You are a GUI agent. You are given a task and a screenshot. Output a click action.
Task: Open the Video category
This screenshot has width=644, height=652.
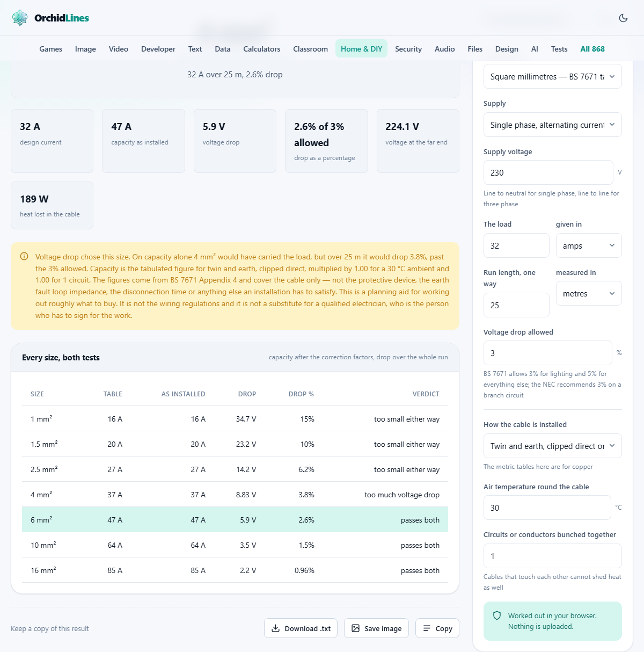pyautogui.click(x=119, y=49)
